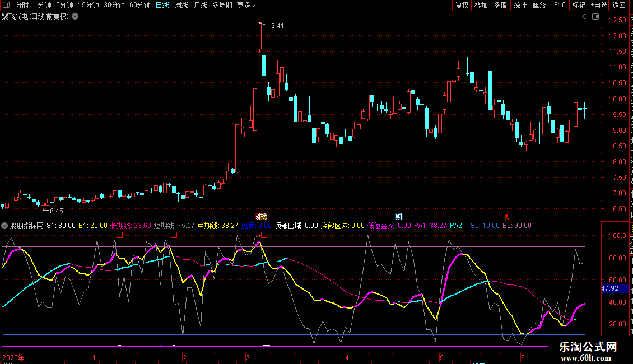Click 见顶: 0.00 indicator readout
This screenshot has height=364, width=633.
pos(257,226)
